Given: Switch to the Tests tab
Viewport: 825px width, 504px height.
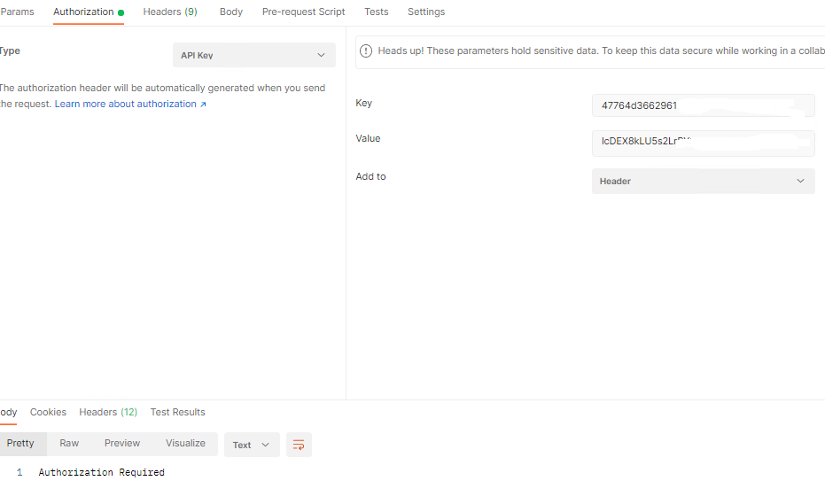Looking at the screenshot, I should coord(377,12).
